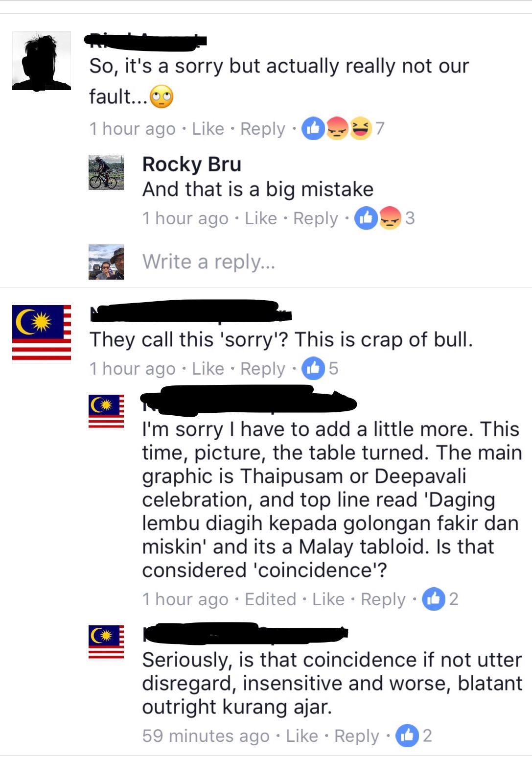Click the thumbs-up reaction on first comment
The image size is (532, 760).
click(313, 128)
